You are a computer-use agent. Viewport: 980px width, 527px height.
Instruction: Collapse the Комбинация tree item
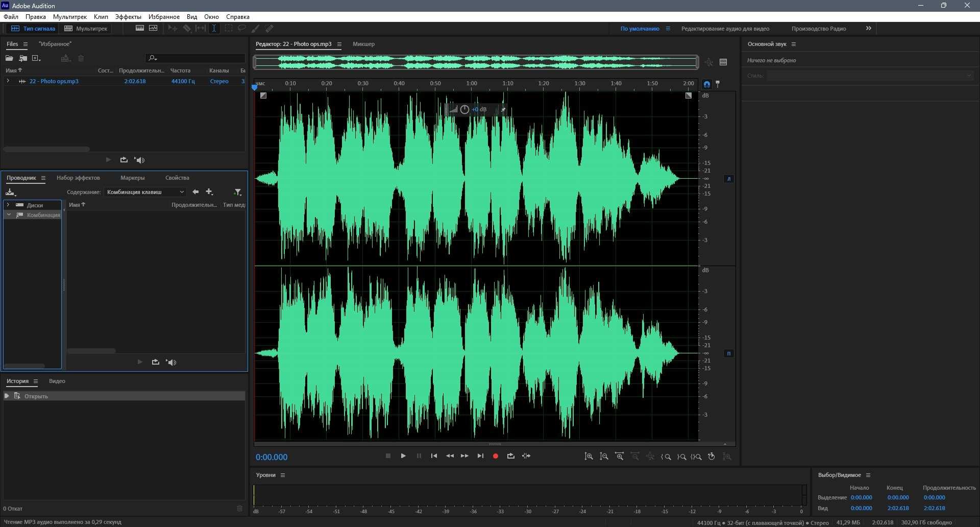(8, 215)
